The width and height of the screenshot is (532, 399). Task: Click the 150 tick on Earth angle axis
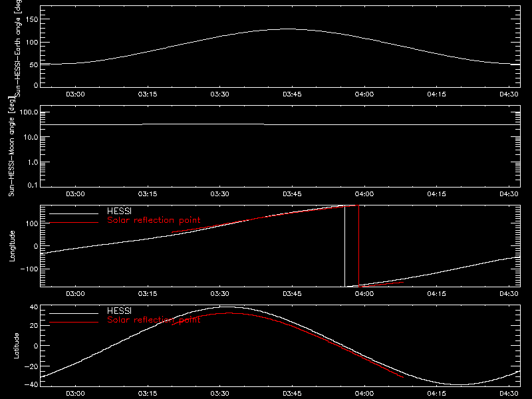[32, 19]
